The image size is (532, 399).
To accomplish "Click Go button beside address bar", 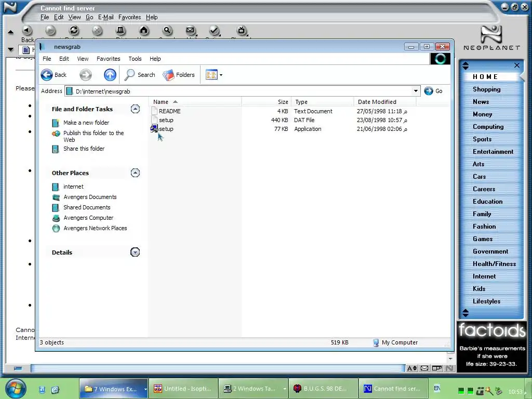I will pyautogui.click(x=433, y=91).
